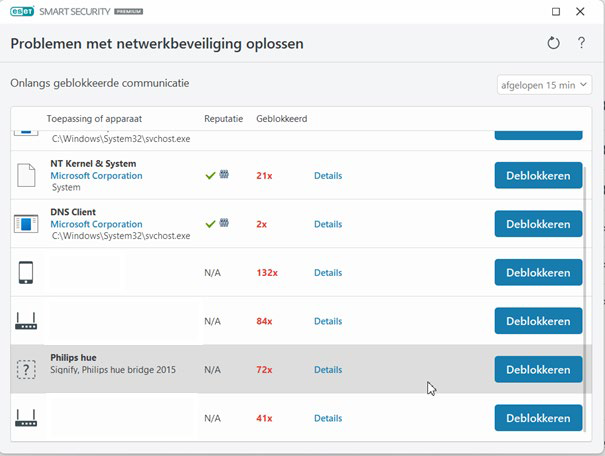Click the DNS Client application icon

pyautogui.click(x=26, y=224)
